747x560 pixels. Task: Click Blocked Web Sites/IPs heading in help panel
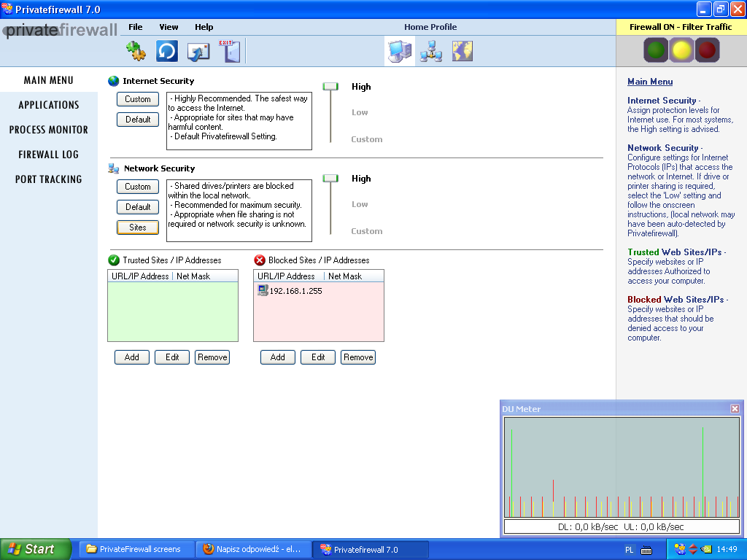tap(676, 300)
